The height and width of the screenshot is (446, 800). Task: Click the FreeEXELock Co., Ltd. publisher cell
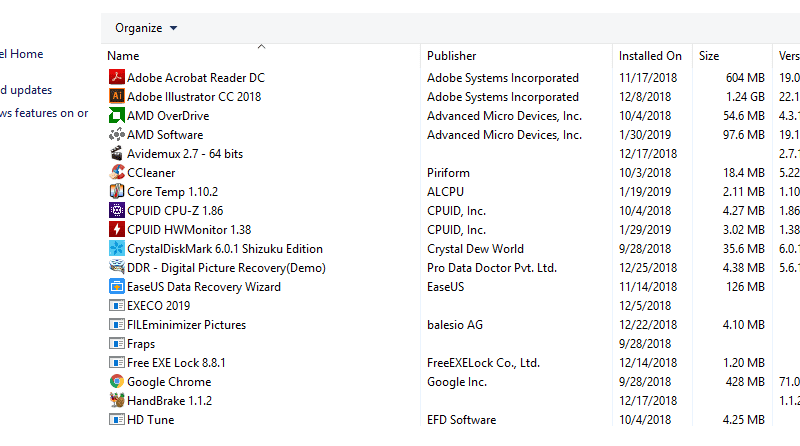pos(483,363)
